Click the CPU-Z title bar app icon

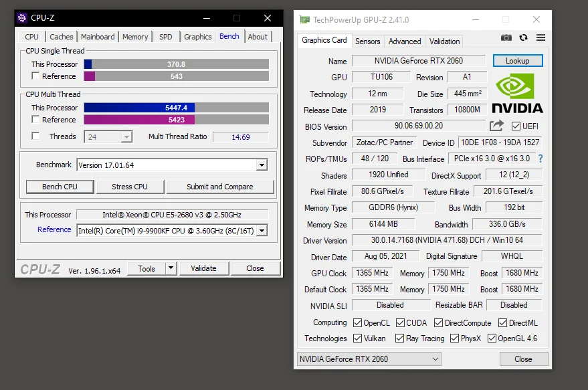click(x=22, y=17)
